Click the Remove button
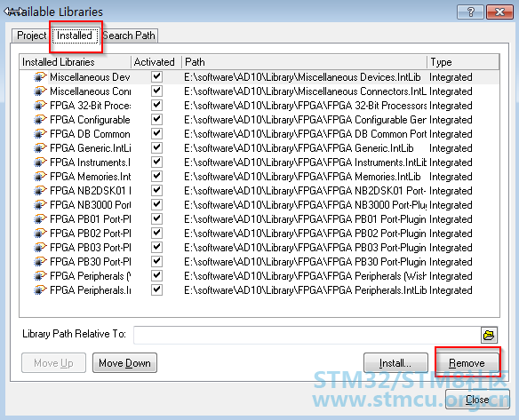 click(467, 363)
